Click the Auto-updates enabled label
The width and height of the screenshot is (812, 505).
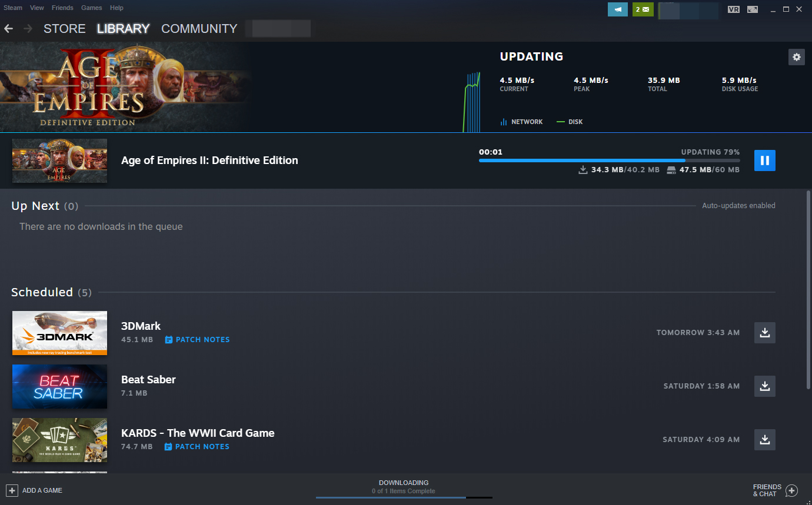click(738, 206)
